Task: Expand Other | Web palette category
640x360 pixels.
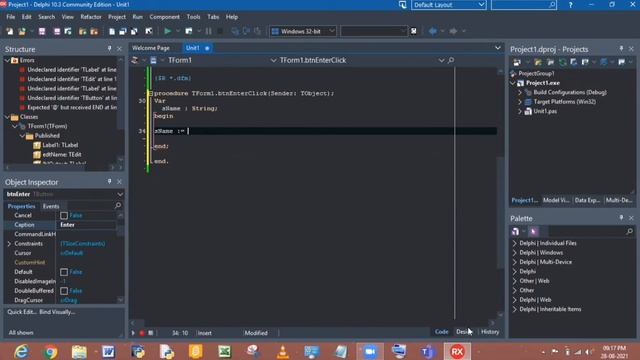Action: [514, 281]
